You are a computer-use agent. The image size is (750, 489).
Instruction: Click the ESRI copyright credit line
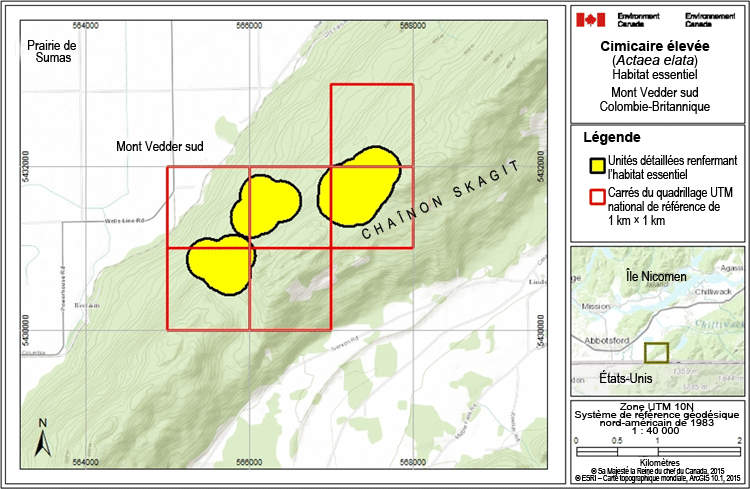tap(656, 479)
